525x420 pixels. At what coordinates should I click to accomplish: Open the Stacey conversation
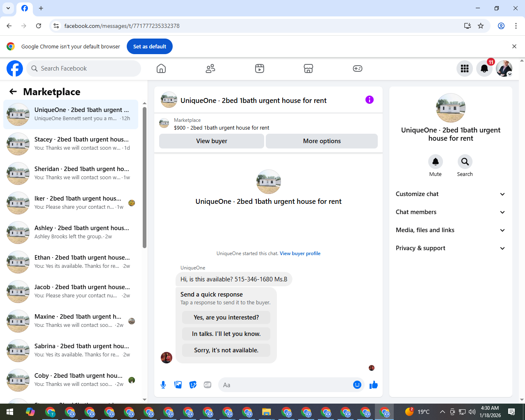(71, 144)
